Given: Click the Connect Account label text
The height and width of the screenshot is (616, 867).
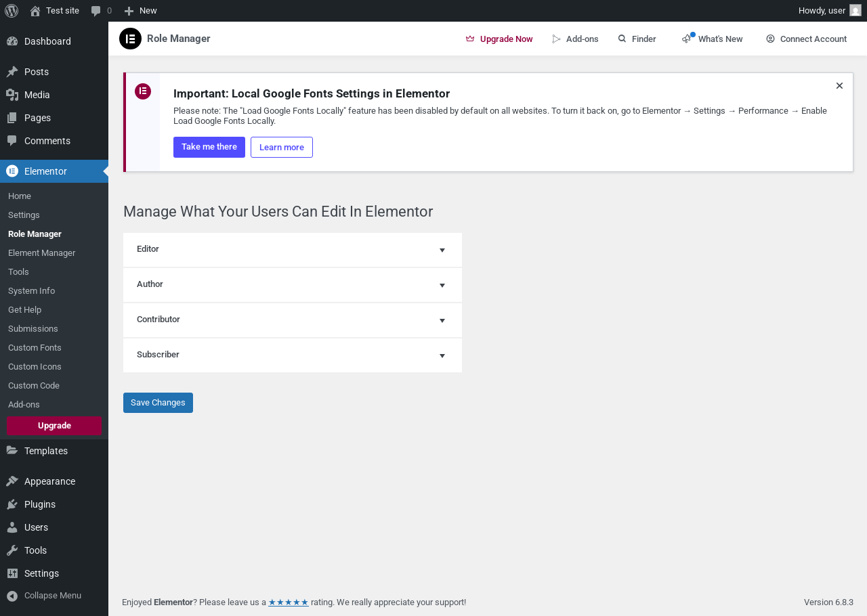Looking at the screenshot, I should (813, 39).
